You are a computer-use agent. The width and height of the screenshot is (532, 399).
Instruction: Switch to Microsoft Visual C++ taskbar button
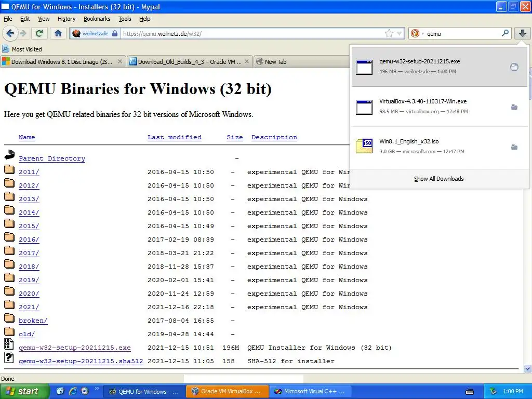pyautogui.click(x=311, y=391)
